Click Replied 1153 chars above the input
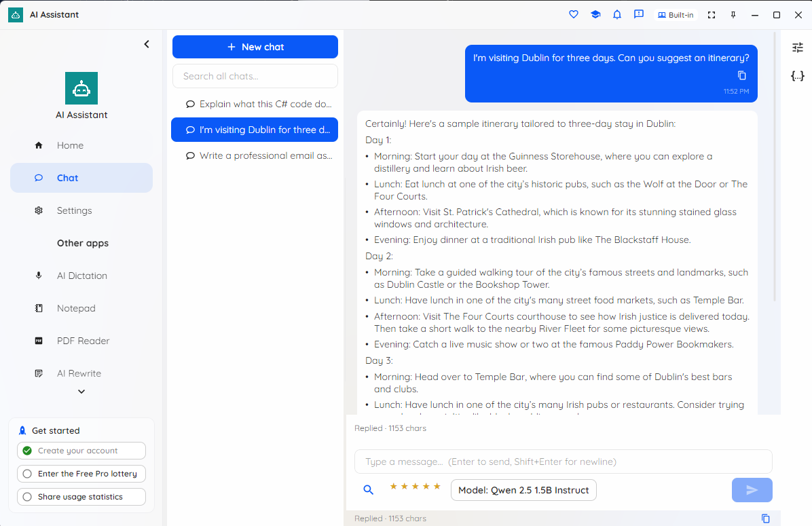Image resolution: width=812 pixels, height=526 pixels. pos(390,428)
